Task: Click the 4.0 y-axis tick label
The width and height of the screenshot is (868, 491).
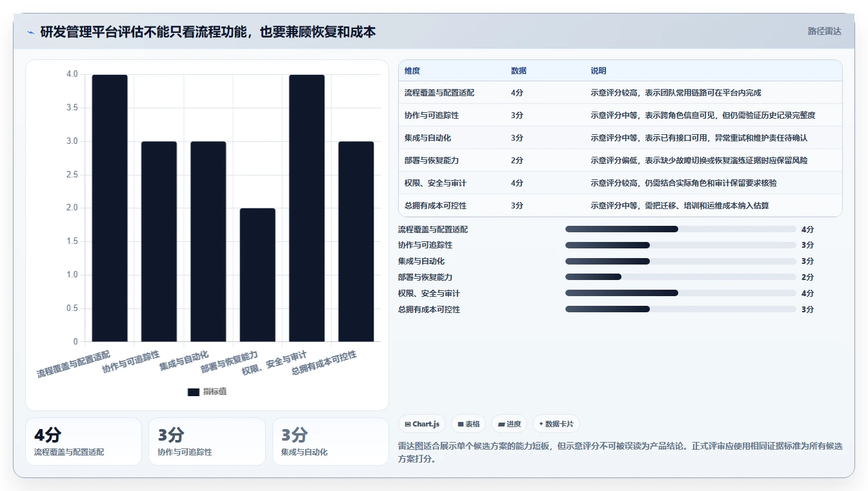Action: click(x=72, y=74)
